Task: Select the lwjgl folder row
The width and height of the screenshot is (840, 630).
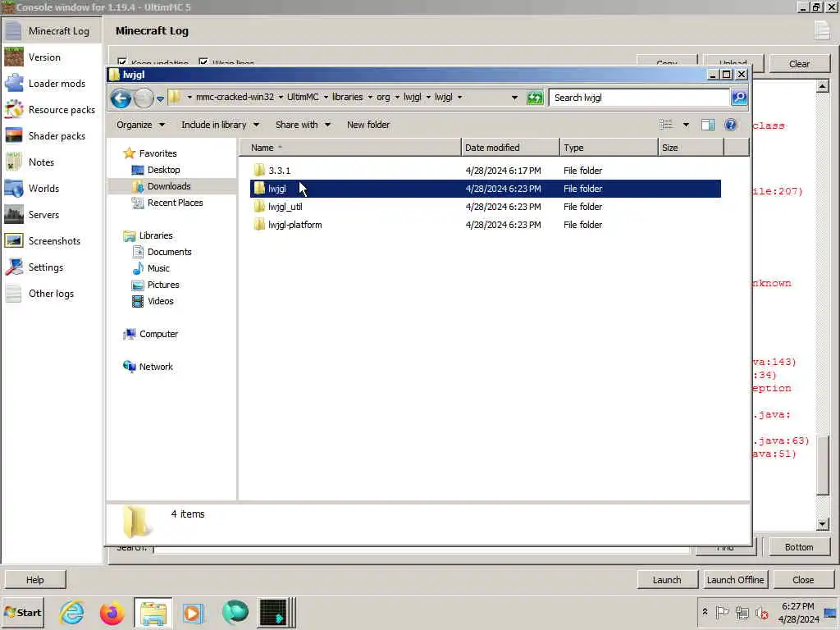Action: pyautogui.click(x=486, y=189)
